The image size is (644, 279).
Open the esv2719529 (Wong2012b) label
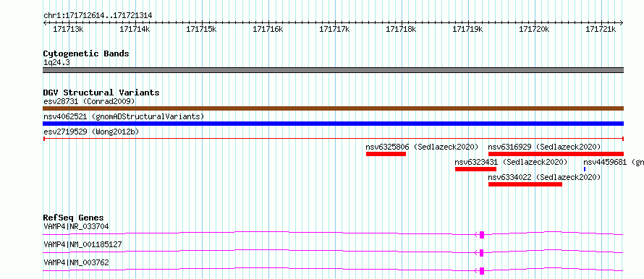pos(91,132)
